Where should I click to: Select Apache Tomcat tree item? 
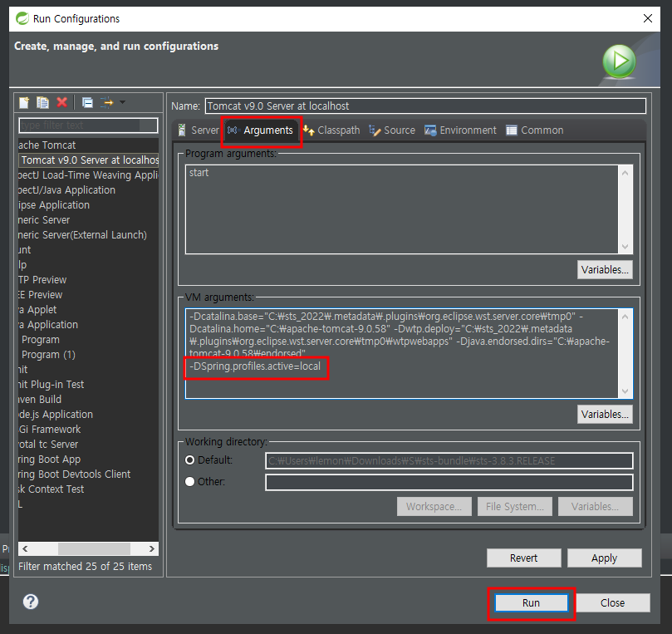[x=47, y=145]
